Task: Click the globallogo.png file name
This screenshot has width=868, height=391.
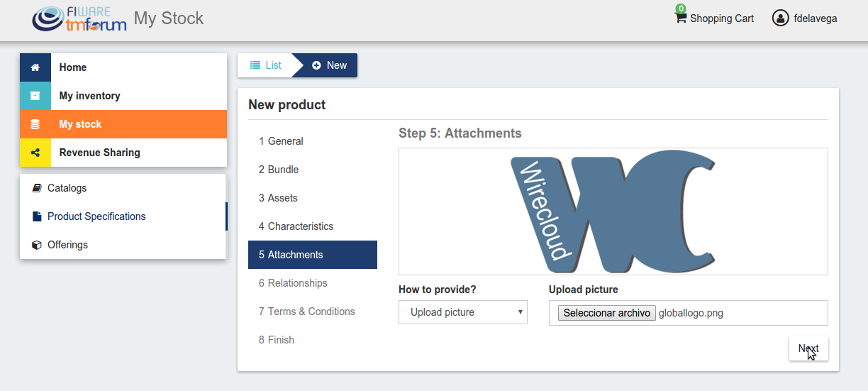Action: pos(691,313)
